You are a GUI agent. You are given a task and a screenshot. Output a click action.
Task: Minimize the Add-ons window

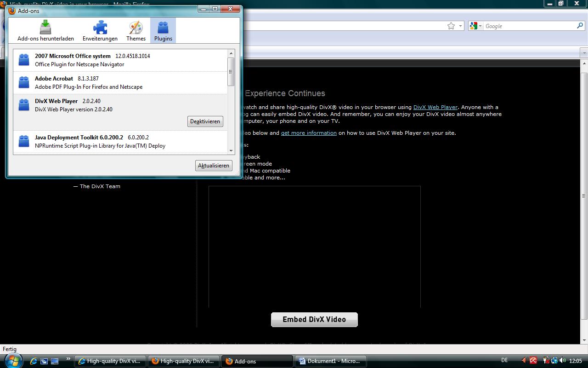click(204, 9)
